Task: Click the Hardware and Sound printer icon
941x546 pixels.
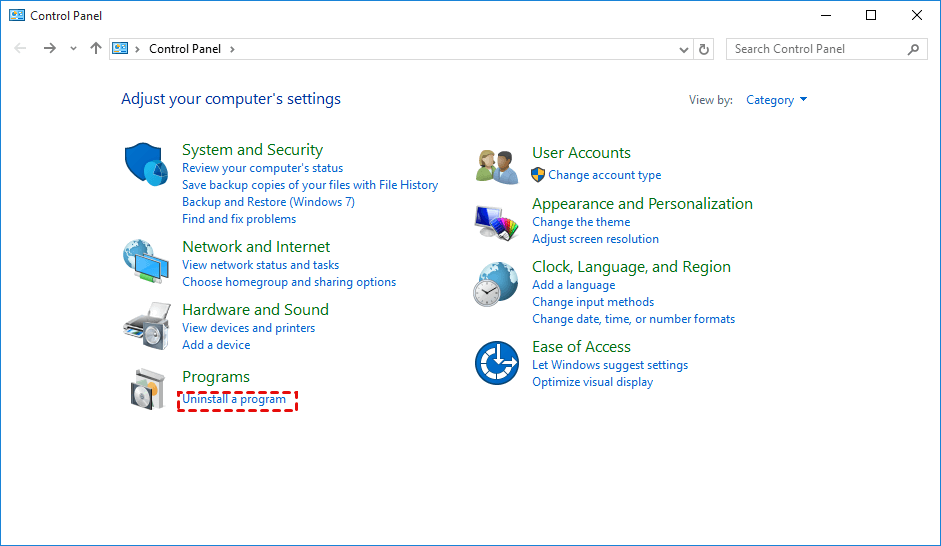Action: pos(147,326)
